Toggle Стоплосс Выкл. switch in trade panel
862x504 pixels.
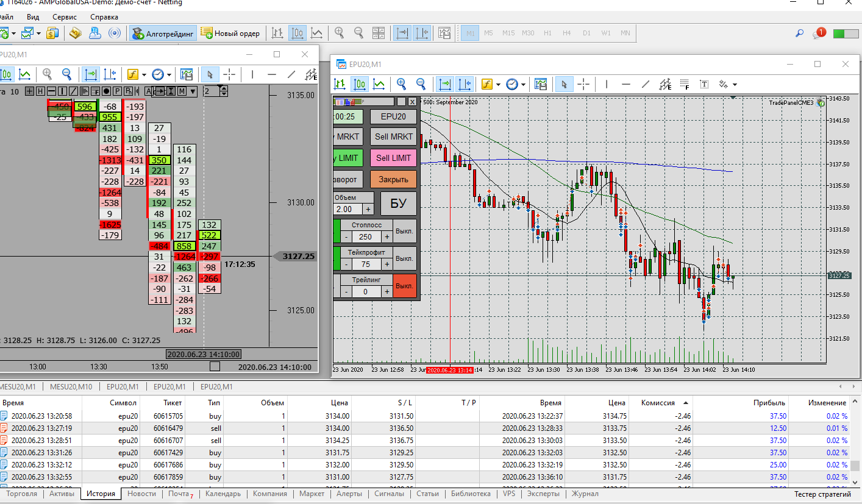point(405,231)
